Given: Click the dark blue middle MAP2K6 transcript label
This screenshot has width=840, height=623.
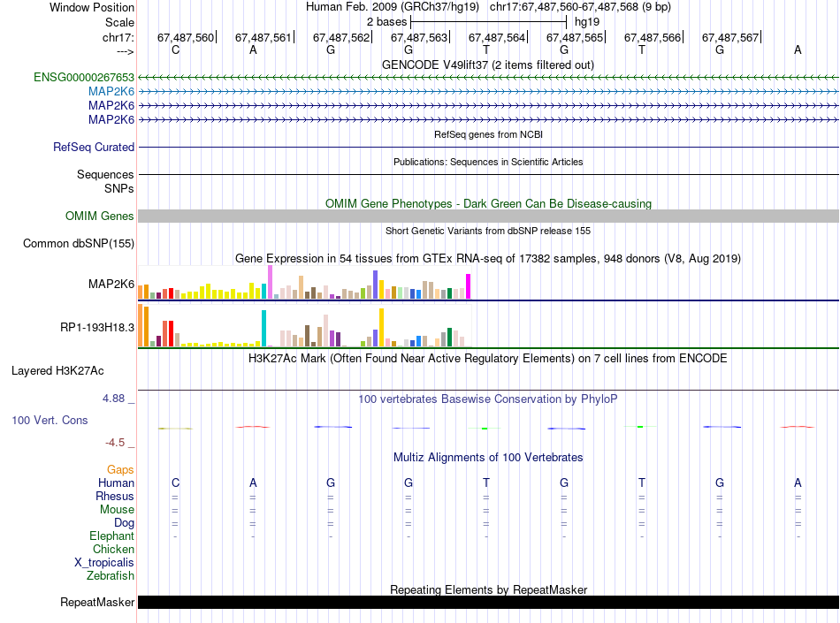Looking at the screenshot, I should [x=111, y=105].
